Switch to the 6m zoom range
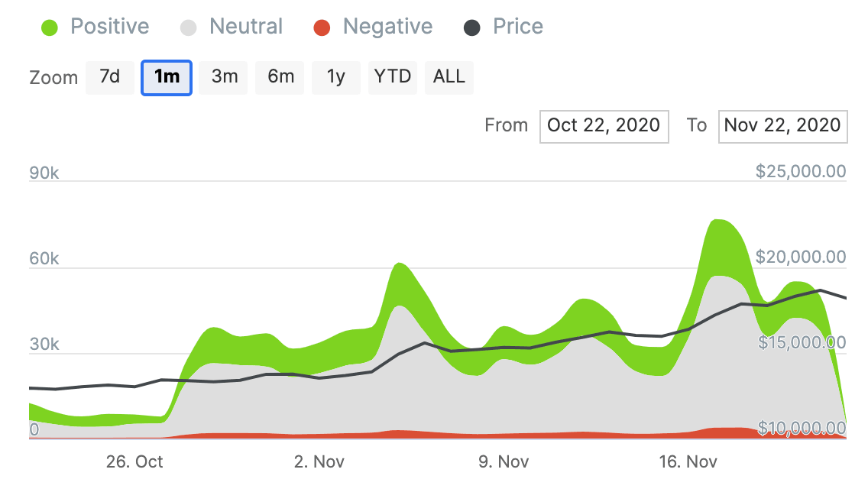 click(279, 76)
